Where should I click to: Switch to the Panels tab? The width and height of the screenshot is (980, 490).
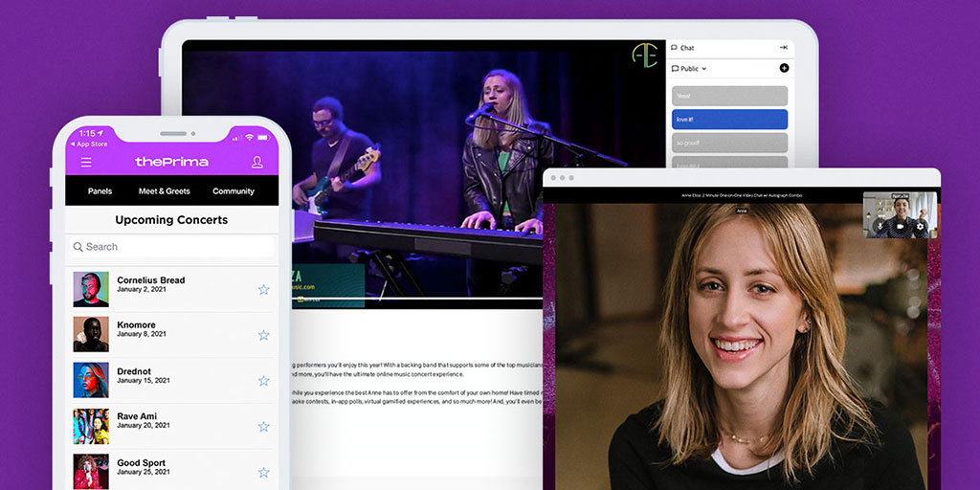(x=100, y=191)
